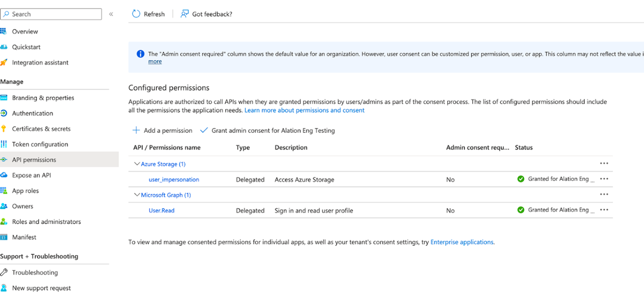Open more options for User.Read row
This screenshot has height=306, width=644.
click(x=603, y=210)
